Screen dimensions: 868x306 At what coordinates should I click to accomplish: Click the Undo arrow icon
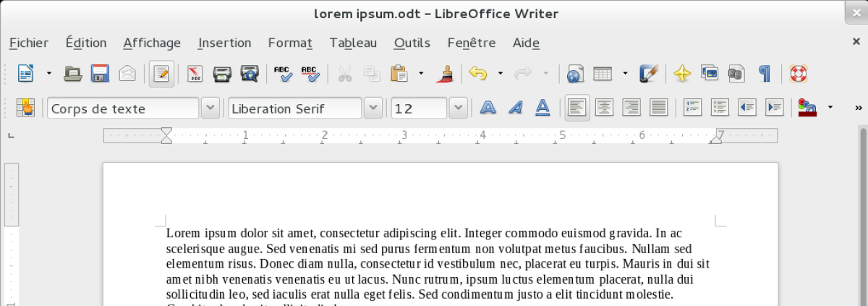(477, 73)
